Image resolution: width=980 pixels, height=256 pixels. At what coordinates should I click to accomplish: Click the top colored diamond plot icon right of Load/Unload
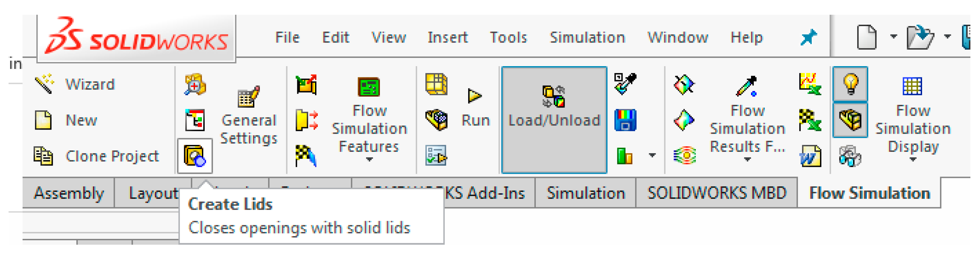[684, 84]
